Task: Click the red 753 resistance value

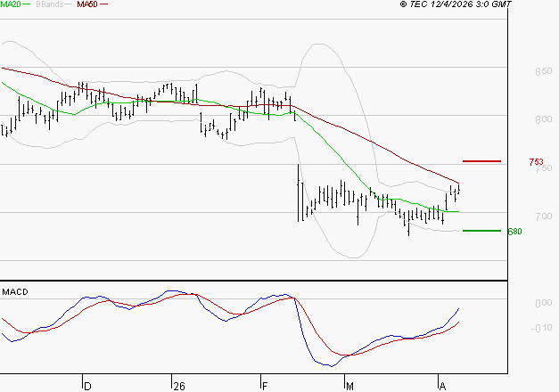Action: [x=536, y=162]
